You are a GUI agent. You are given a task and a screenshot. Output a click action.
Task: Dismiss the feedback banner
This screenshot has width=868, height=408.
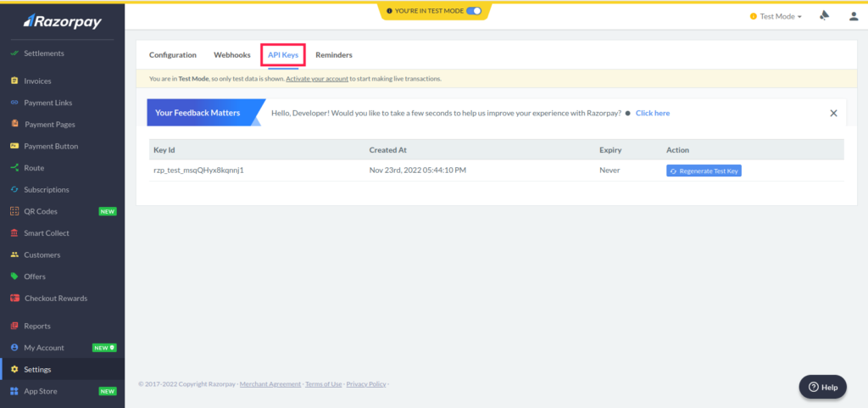(x=833, y=113)
